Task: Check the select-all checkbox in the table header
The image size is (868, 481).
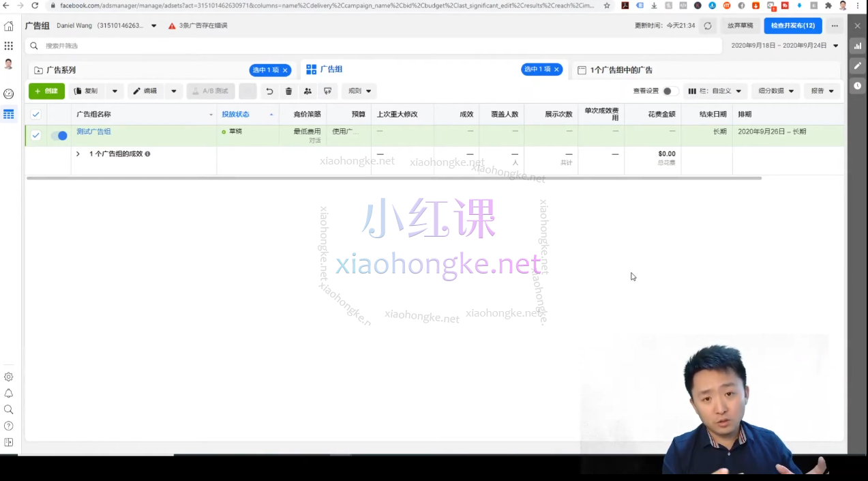Action: pyautogui.click(x=35, y=114)
